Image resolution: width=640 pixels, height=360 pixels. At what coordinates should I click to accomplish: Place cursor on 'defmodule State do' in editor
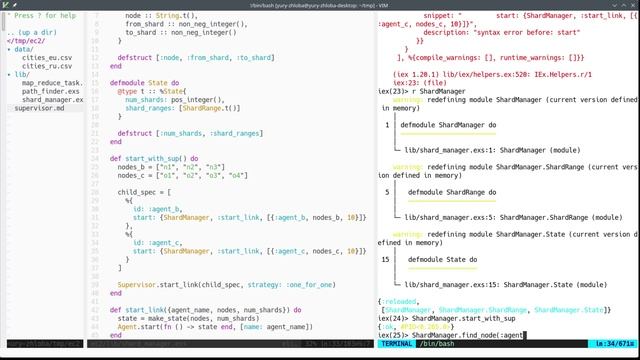(x=144, y=83)
